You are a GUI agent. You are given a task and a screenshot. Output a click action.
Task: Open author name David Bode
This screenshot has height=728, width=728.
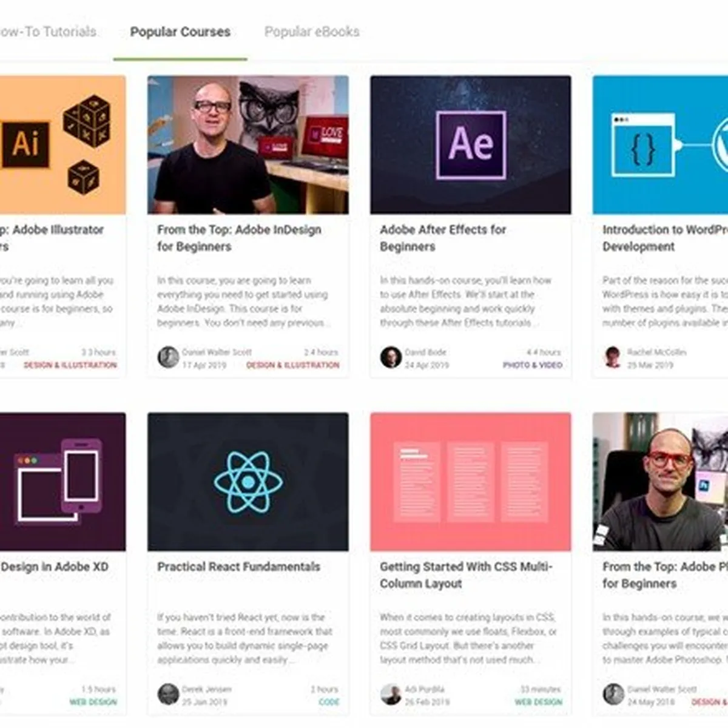pyautogui.click(x=425, y=352)
